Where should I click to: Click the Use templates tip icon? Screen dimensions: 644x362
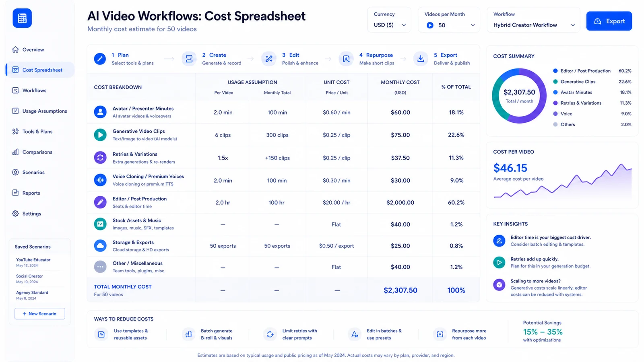tap(101, 334)
